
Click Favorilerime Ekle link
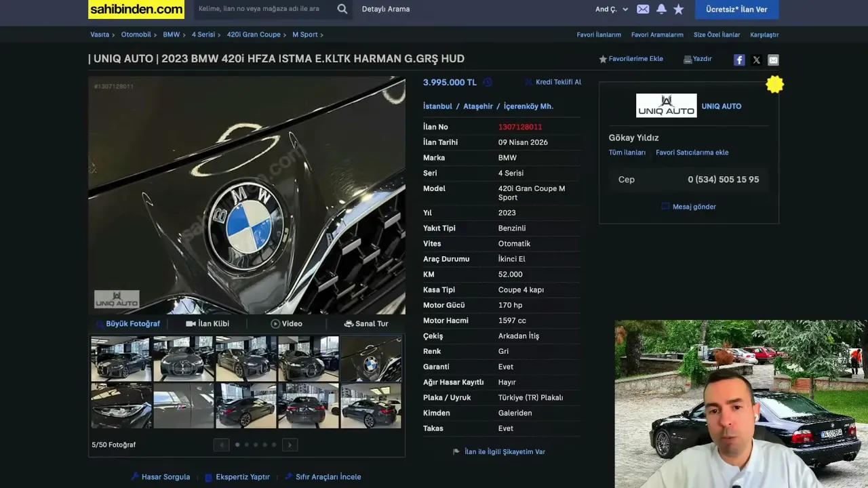tap(636, 59)
